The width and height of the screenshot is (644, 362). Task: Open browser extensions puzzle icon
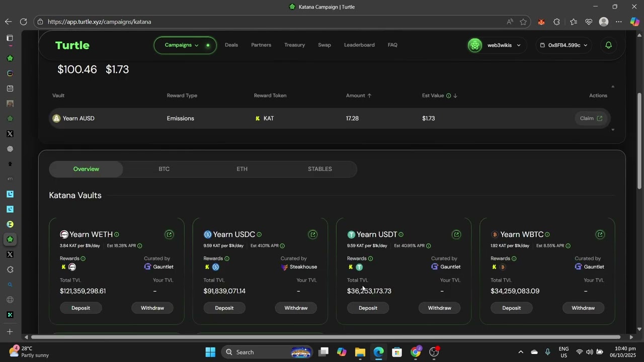556,22
